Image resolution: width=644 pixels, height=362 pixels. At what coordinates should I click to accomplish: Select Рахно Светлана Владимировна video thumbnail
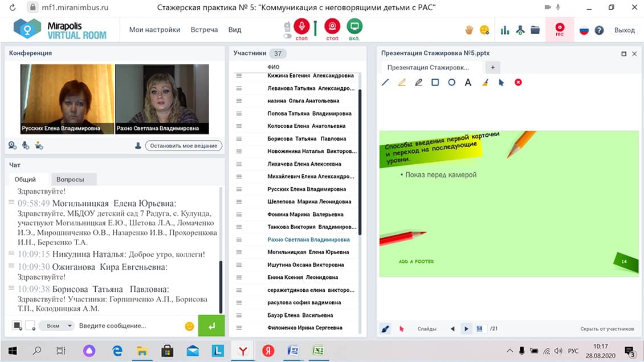pyautogui.click(x=162, y=99)
